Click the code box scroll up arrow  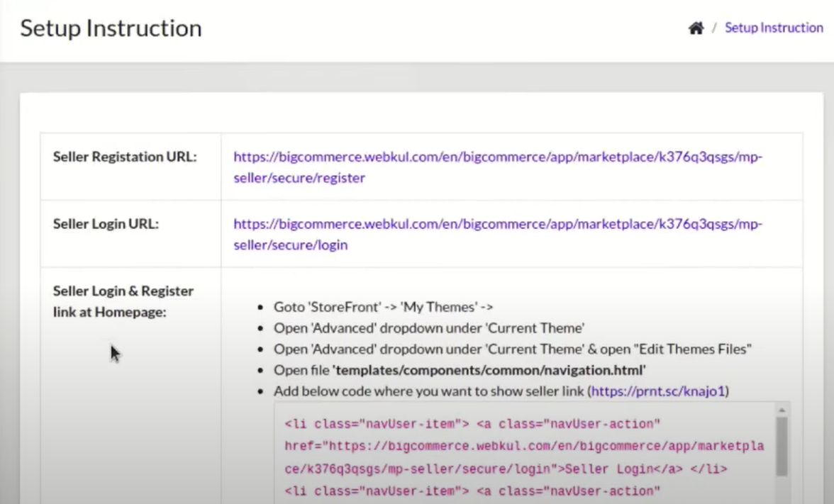click(x=782, y=410)
